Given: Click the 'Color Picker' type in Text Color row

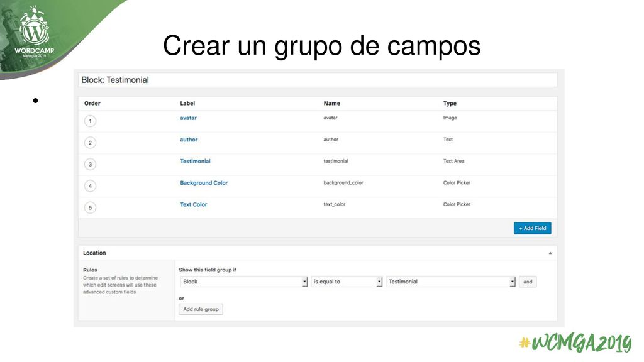Looking at the screenshot, I should tap(457, 204).
